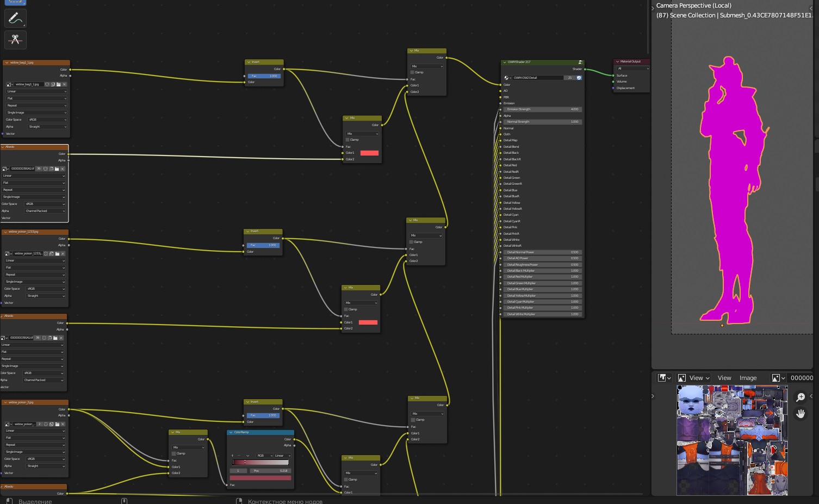This screenshot has width=819, height=504.
Task: Click node group icon on OWMShader 217 header
Action: tap(580, 62)
